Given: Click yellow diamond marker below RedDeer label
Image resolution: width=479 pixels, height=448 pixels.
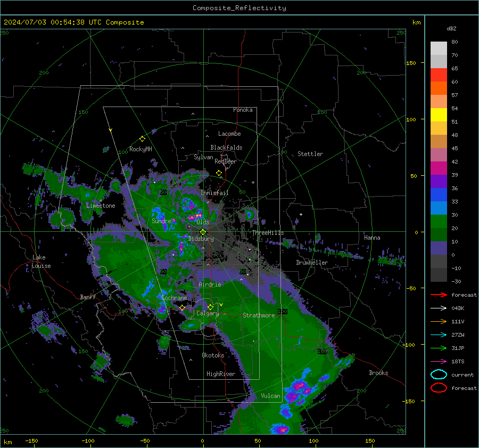Looking at the screenshot, I should [x=219, y=173].
